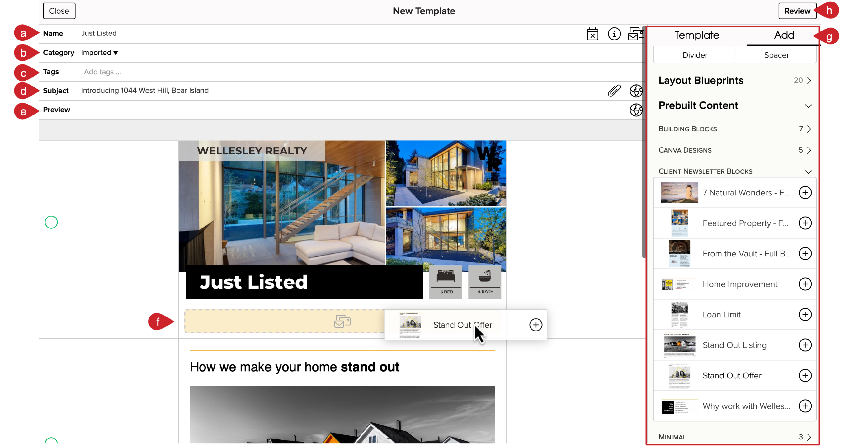
Task: Open the template info icon
Action: click(x=614, y=34)
